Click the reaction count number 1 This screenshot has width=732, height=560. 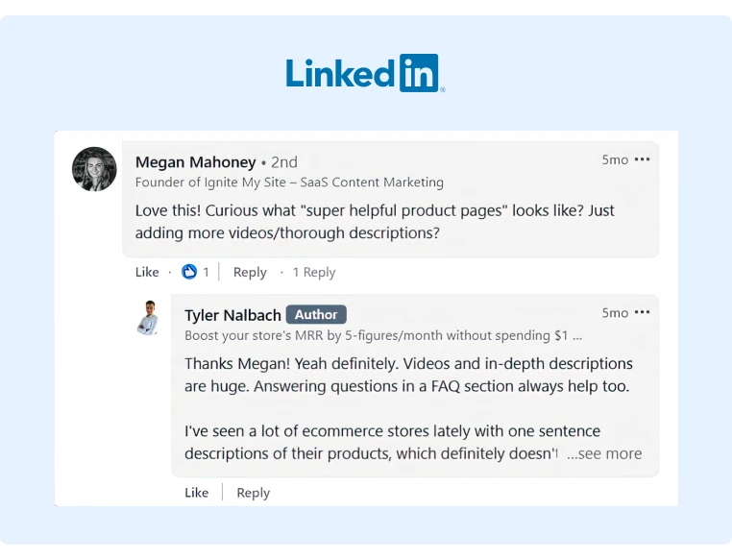point(206,272)
